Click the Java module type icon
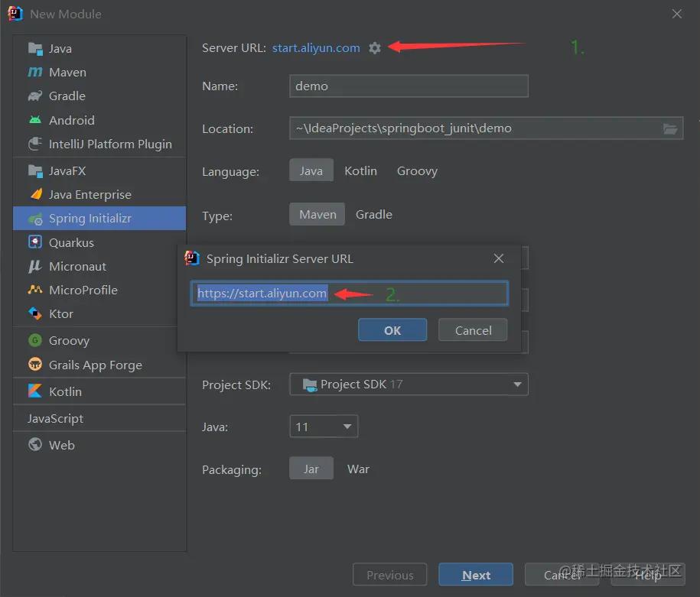Image resolution: width=700 pixels, height=597 pixels. tap(35, 49)
